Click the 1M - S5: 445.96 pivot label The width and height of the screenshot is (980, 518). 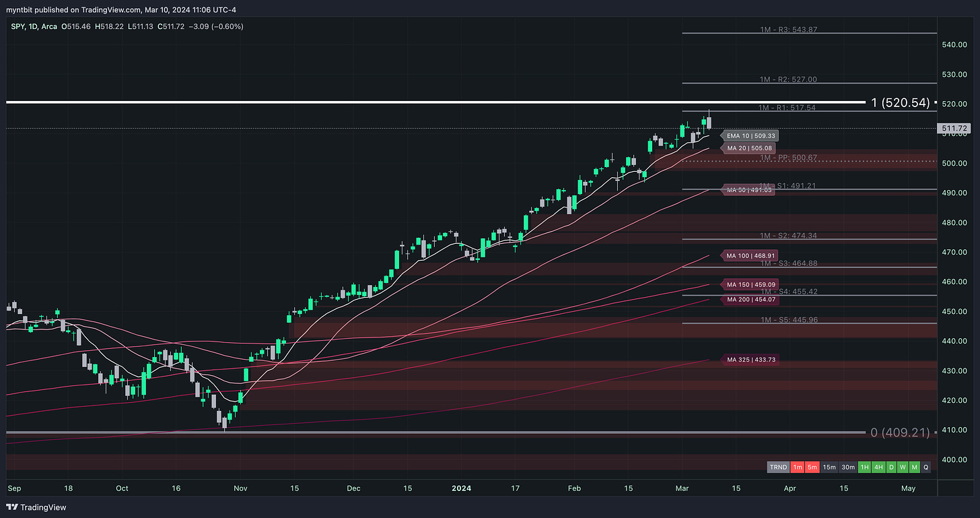[x=788, y=319]
